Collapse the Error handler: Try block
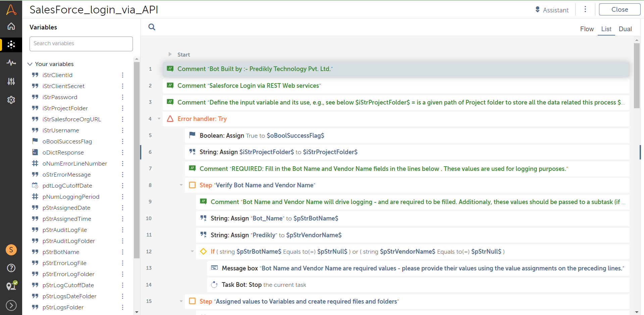The width and height of the screenshot is (644, 315). coord(159,119)
